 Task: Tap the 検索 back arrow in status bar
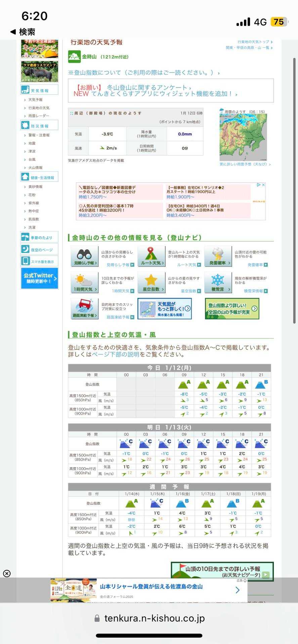[23, 32]
